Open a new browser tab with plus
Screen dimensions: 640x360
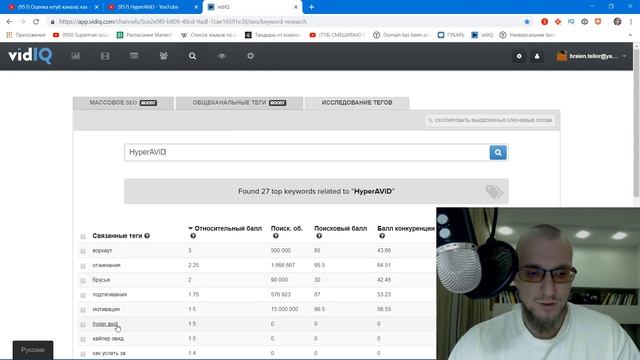tap(311, 7)
